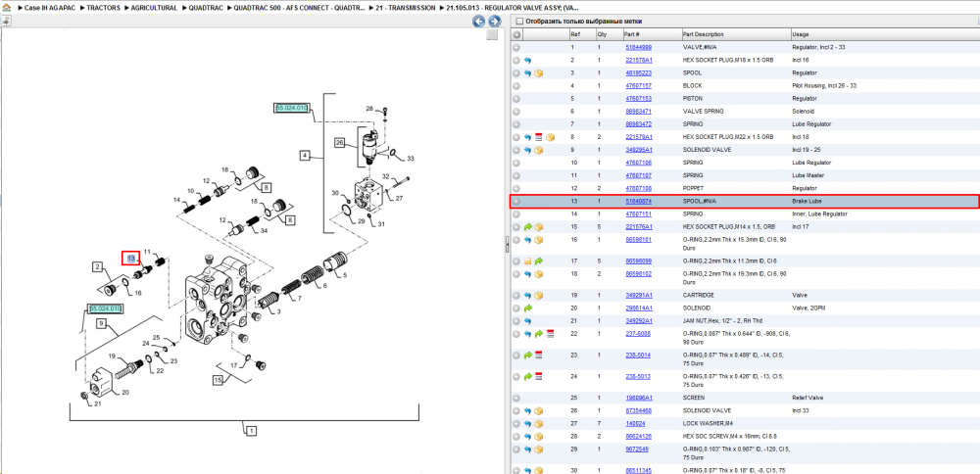Click blue arrow icon in ref 29 row
This screenshot has height=474, width=980.
coord(527,449)
